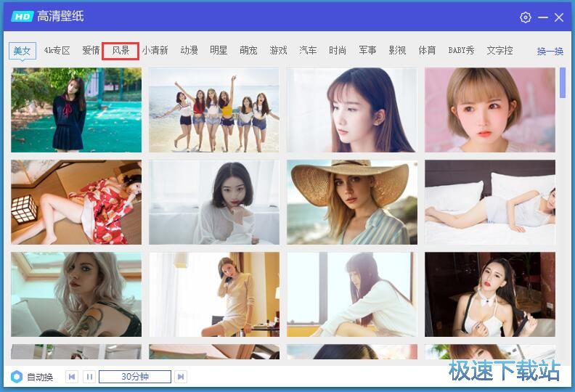Open the 爱情 category
Viewport: 575px width, 392px height.
91,51
